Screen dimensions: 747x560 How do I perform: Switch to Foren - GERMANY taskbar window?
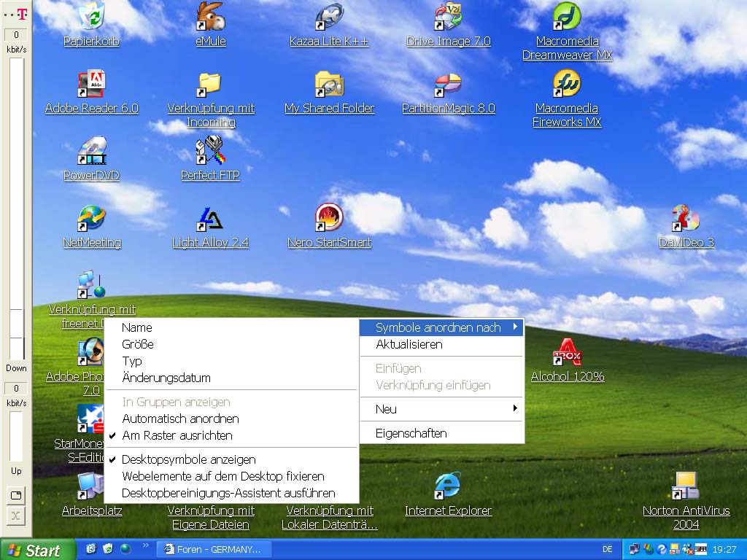click(x=214, y=550)
